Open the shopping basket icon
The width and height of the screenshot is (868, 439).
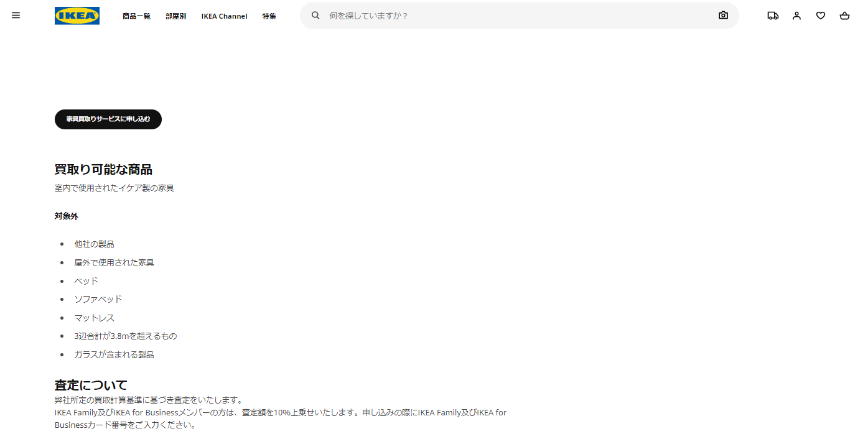tap(844, 16)
